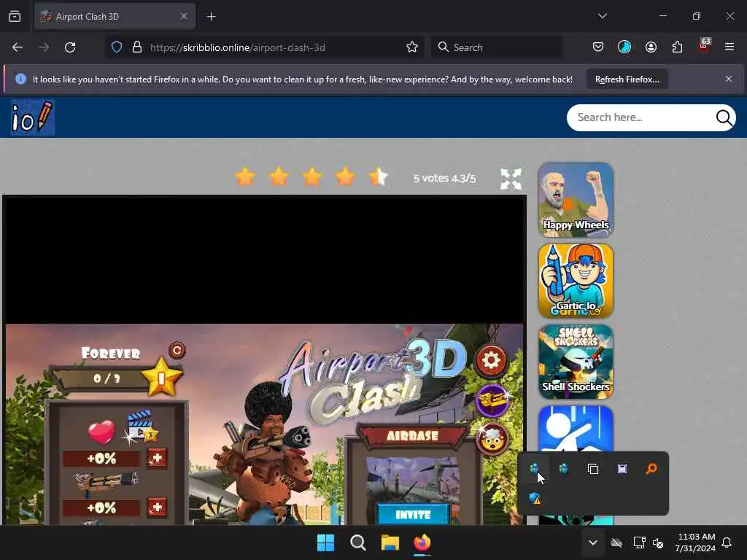747x560 pixels.
Task: Rate the game three stars
Action: pos(312,178)
